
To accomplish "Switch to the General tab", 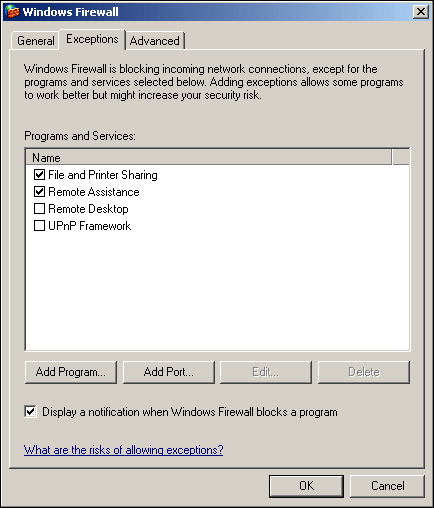I will click(36, 41).
